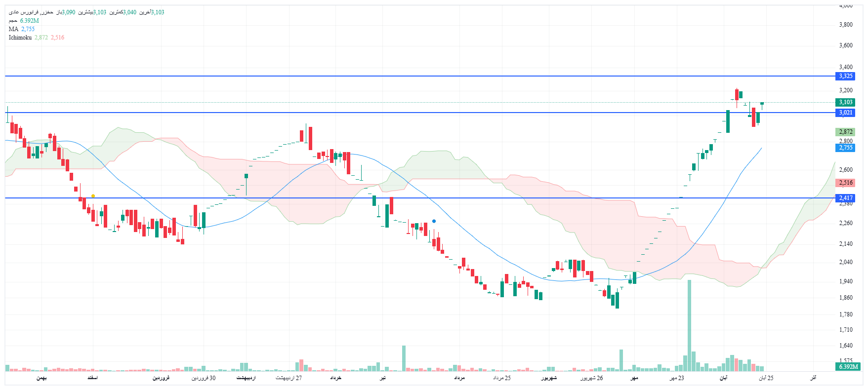Select the light green 2,872 Ichimoku label

(846, 132)
